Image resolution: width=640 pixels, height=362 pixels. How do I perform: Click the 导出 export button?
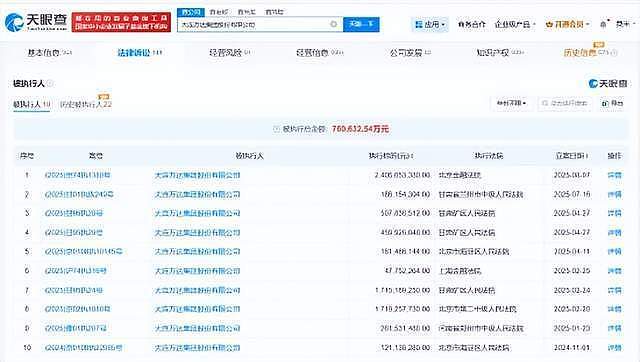612,103
